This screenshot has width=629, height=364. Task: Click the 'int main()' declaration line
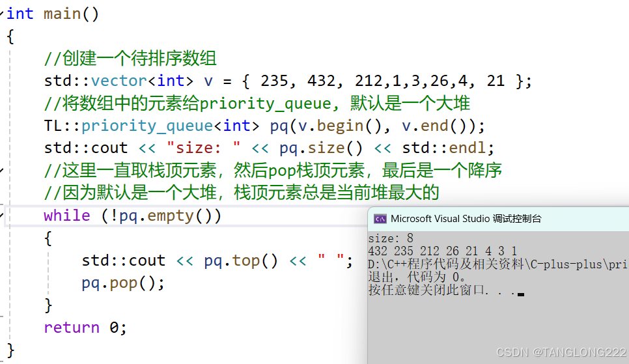53,14
